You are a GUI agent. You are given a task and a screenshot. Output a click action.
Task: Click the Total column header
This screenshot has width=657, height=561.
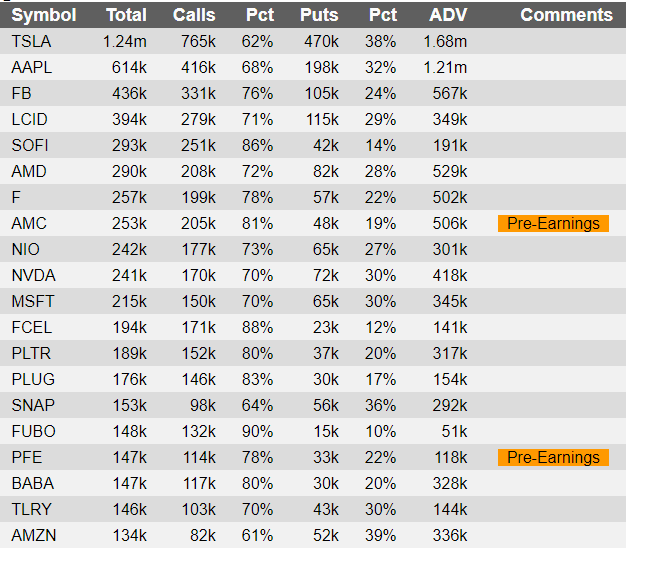pos(127,15)
